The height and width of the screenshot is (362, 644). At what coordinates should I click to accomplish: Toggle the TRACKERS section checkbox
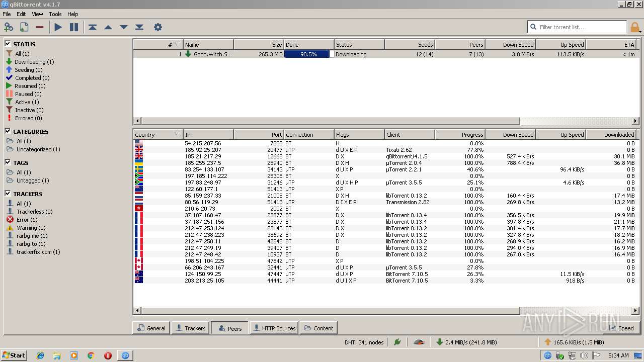[x=8, y=194]
